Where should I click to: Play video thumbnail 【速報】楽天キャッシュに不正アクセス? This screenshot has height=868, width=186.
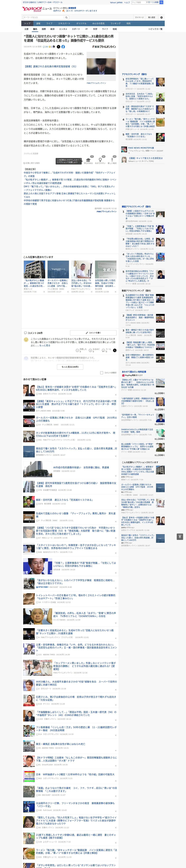[29, 406]
